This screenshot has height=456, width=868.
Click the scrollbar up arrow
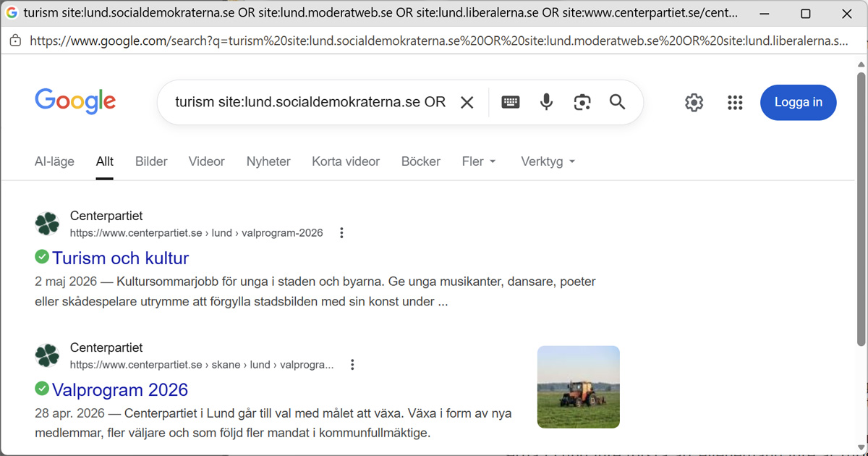pos(861,64)
